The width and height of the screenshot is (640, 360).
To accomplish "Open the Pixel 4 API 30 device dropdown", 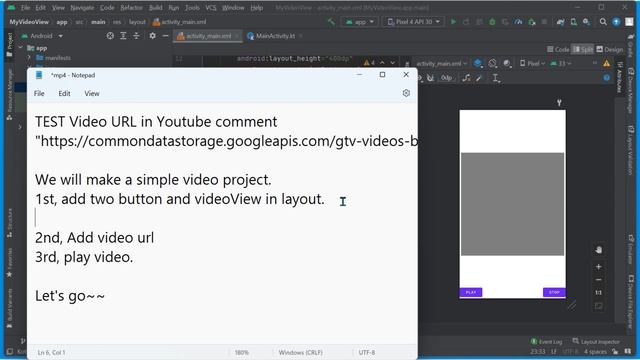I will point(414,22).
